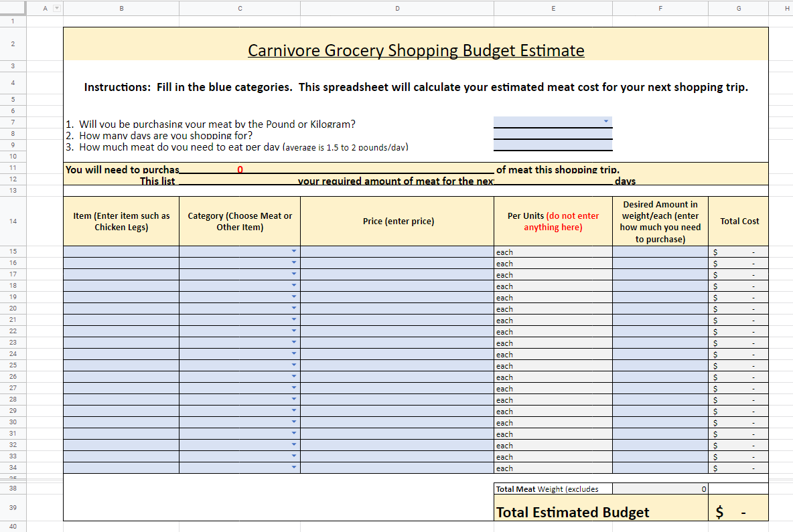Open the Category dropdown in the last item row 34
Image resolution: width=793 pixels, height=532 pixels.
pos(293,468)
